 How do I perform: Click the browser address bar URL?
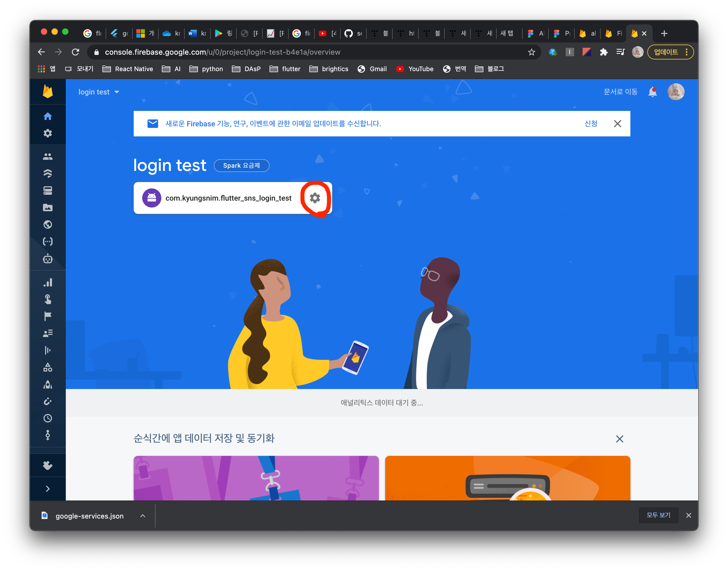coord(223,52)
